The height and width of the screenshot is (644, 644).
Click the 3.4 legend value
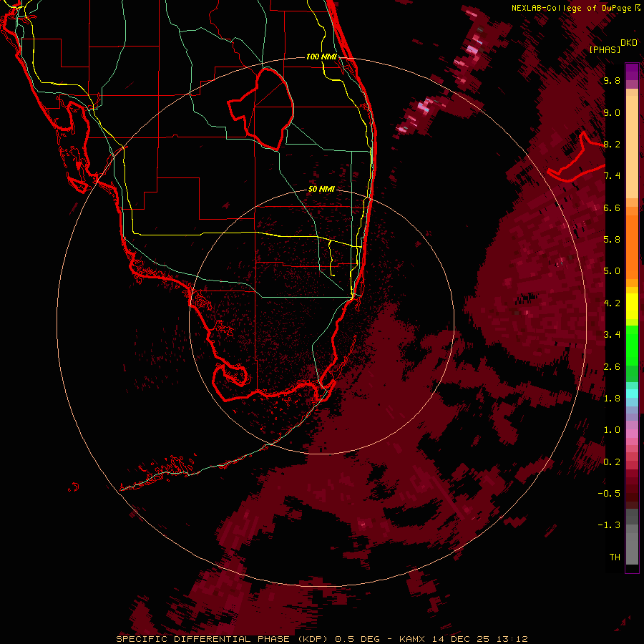[612, 335]
